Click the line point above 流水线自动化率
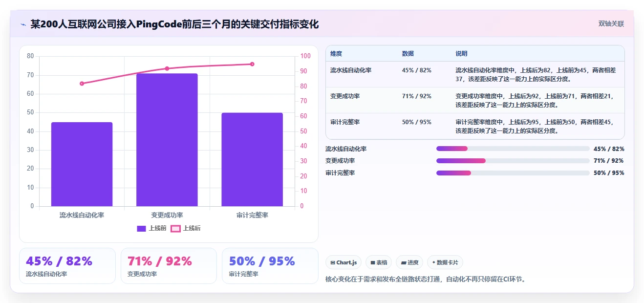The width and height of the screenshot is (644, 303). click(x=82, y=84)
